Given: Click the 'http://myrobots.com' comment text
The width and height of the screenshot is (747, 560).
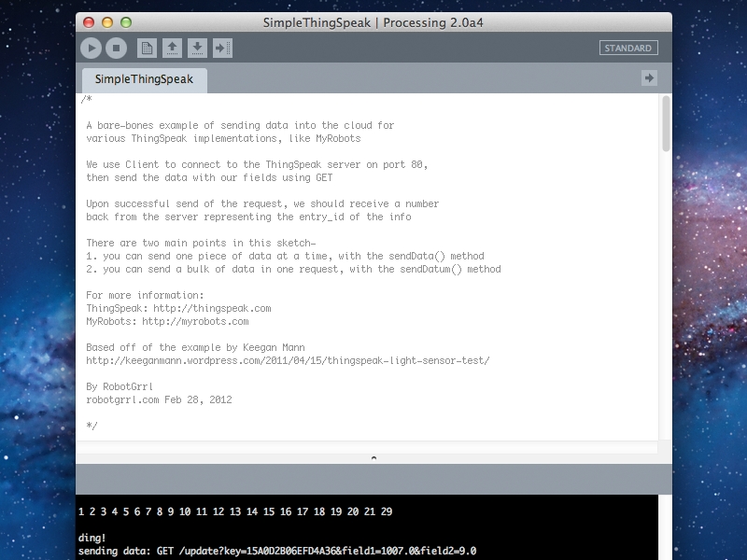Looking at the screenshot, I should [x=195, y=321].
